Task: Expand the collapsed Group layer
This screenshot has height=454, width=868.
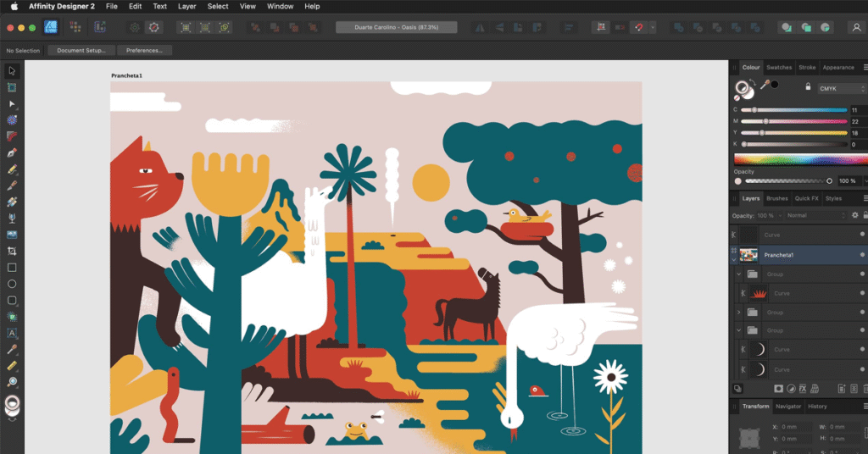Action: [x=738, y=313]
